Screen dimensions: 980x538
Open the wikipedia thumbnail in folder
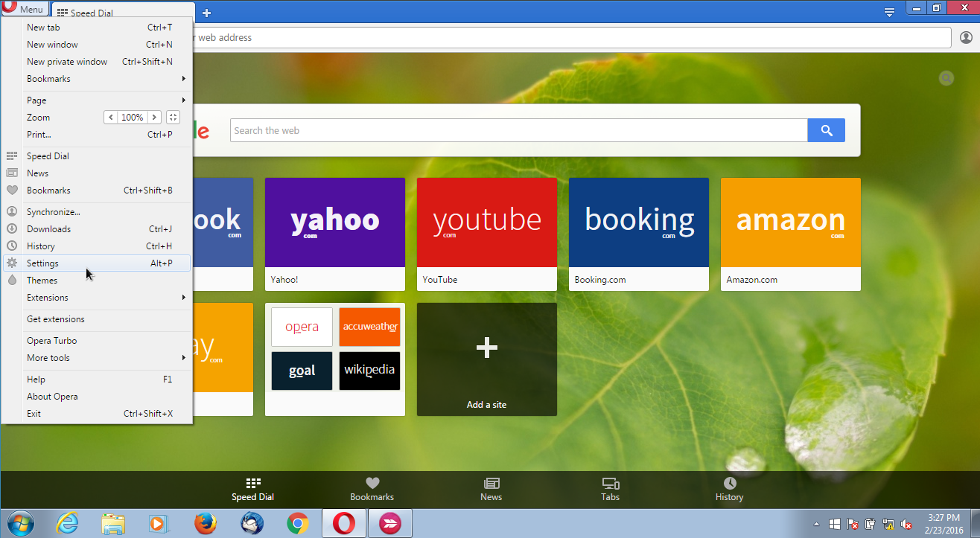click(x=369, y=371)
